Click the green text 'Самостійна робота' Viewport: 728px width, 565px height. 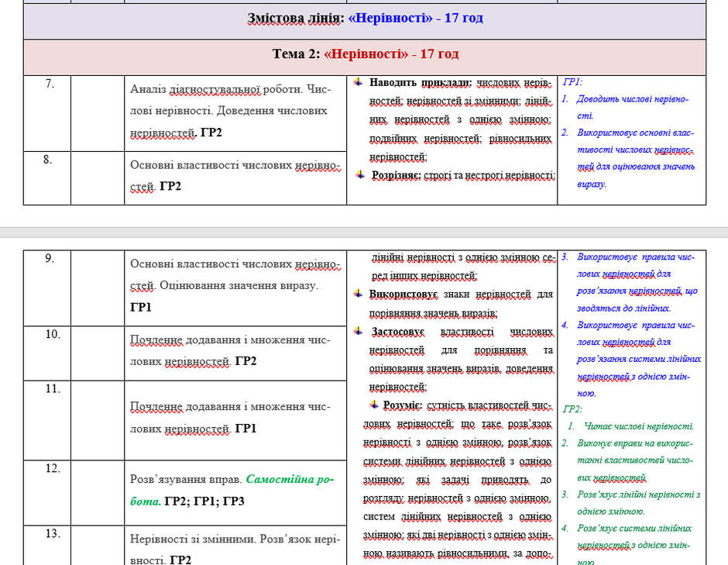click(x=232, y=490)
